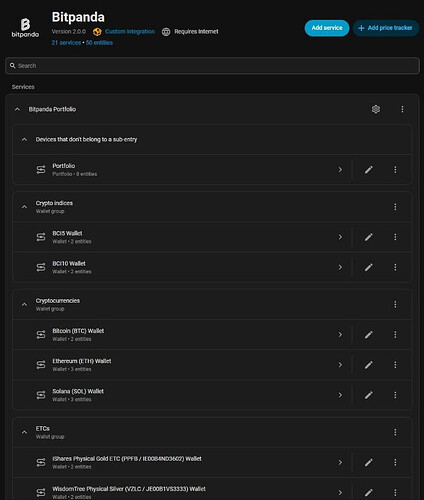Click Add price tracker button
Screen dimensions: 424x500
pos(386,28)
